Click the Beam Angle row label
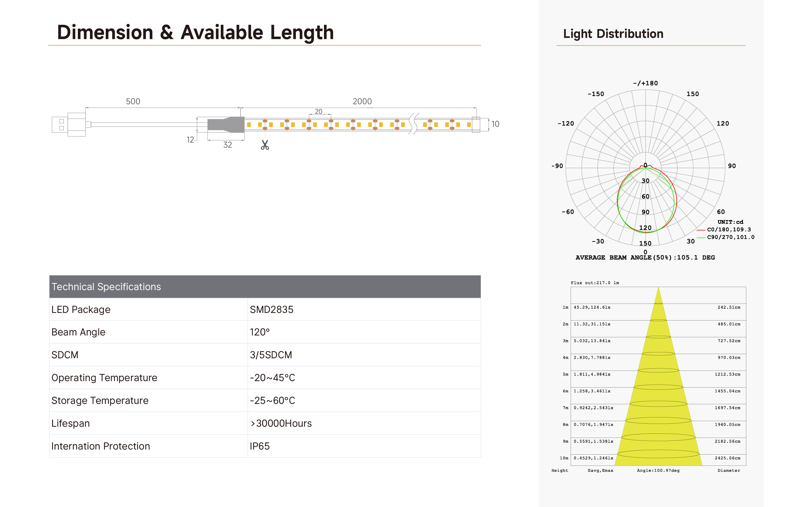812x507 pixels. click(x=78, y=332)
